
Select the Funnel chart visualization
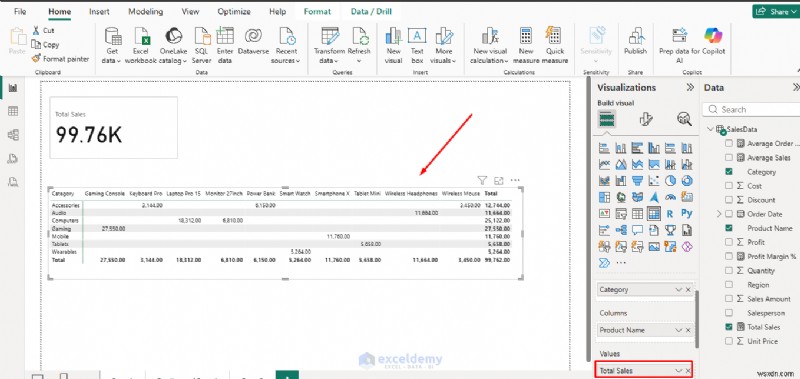pyautogui.click(x=637, y=180)
